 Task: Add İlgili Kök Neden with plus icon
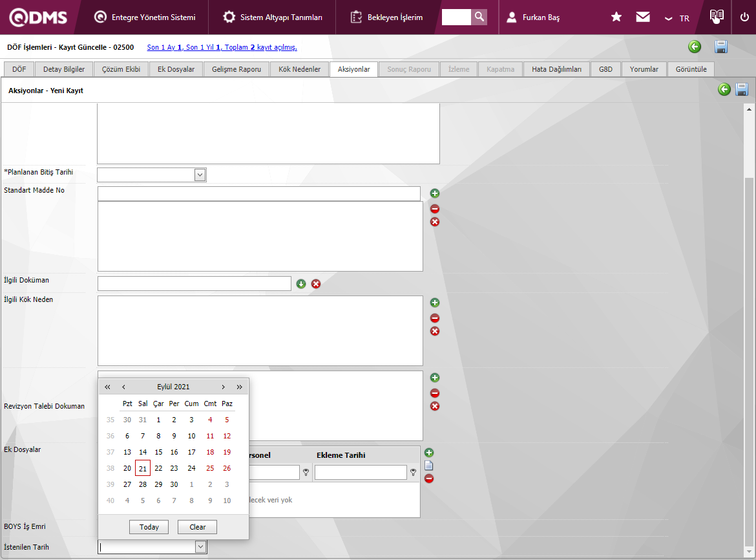click(434, 303)
